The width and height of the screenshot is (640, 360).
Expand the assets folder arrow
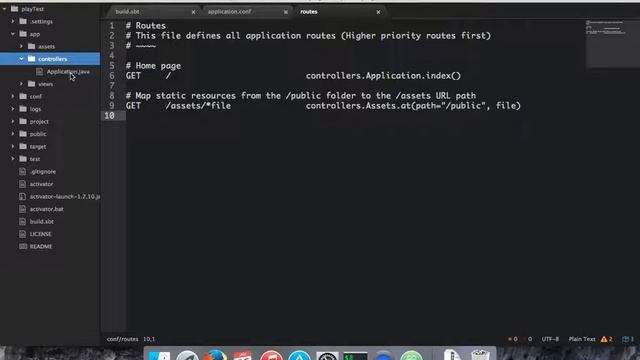(21, 46)
